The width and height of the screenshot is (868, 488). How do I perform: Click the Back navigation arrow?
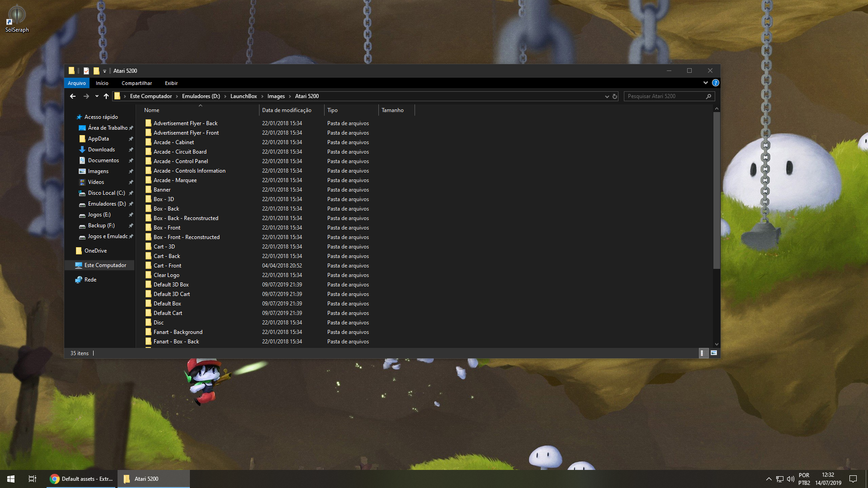[x=73, y=96]
